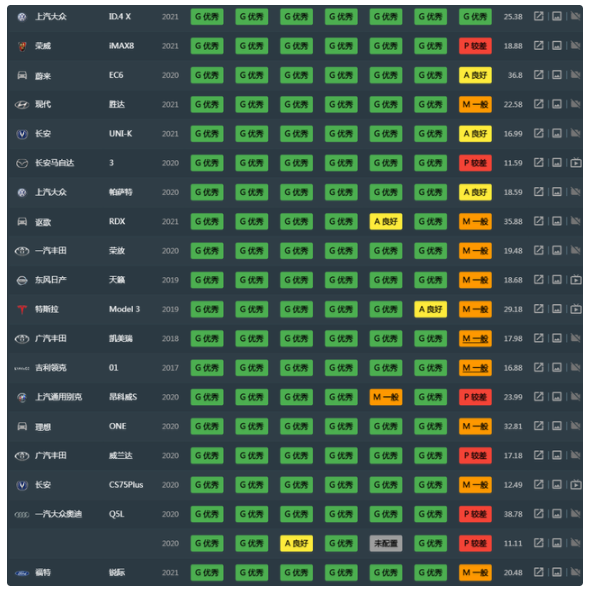The height and width of the screenshot is (590, 597).
Task: Open external link icon in 凯美瑞 row
Action: [538, 338]
